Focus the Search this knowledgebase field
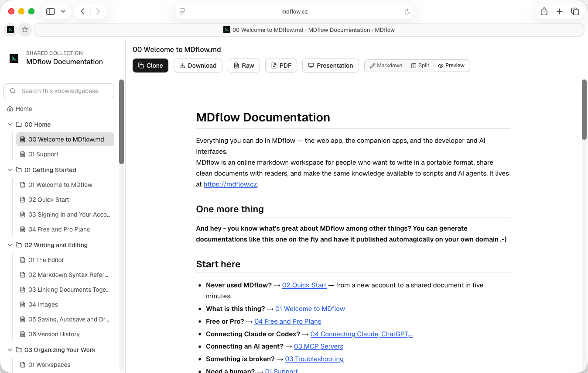Viewport: 588px width, 373px height. (59, 91)
